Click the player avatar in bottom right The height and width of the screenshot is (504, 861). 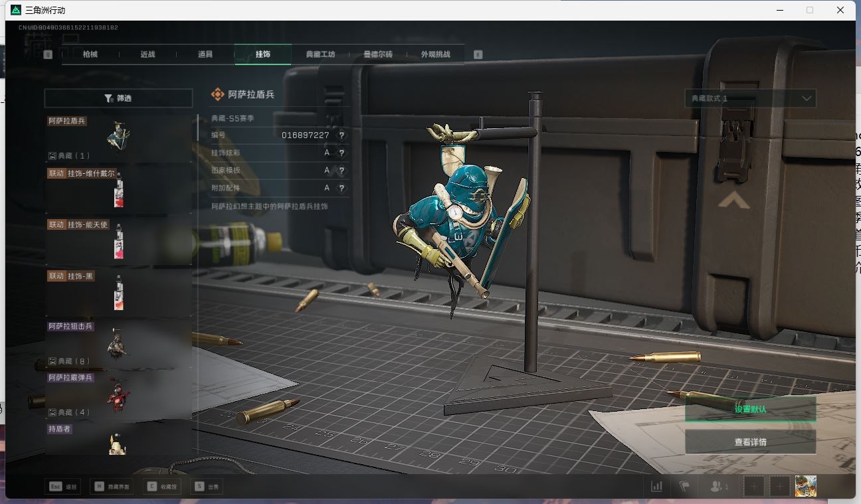tap(805, 486)
